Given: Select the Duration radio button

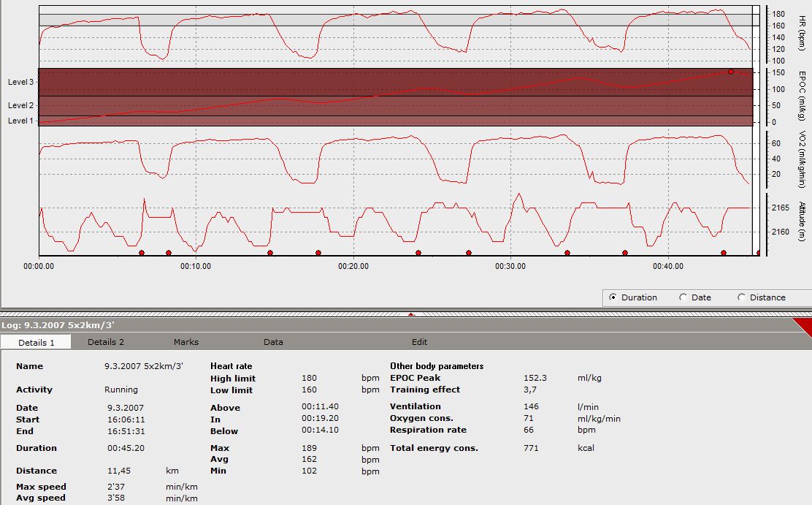Looking at the screenshot, I should click(613, 297).
